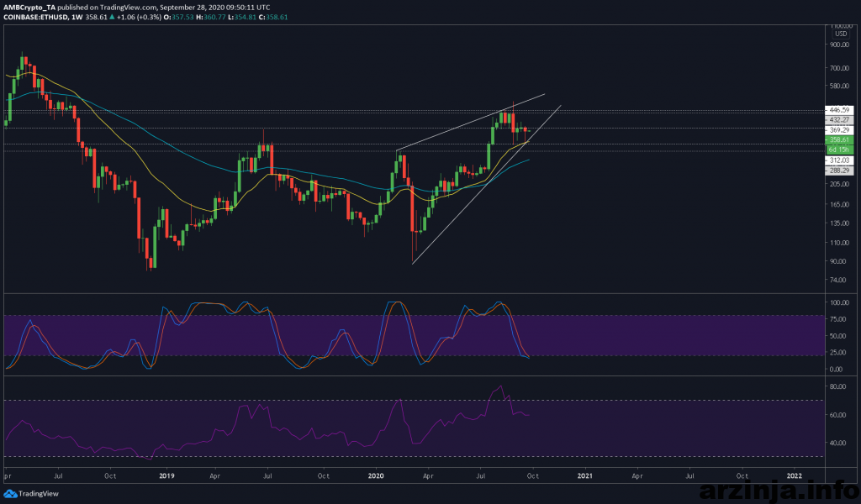Click the green up-arrow price change indicator
This screenshot has height=504, width=861.
tap(111, 15)
